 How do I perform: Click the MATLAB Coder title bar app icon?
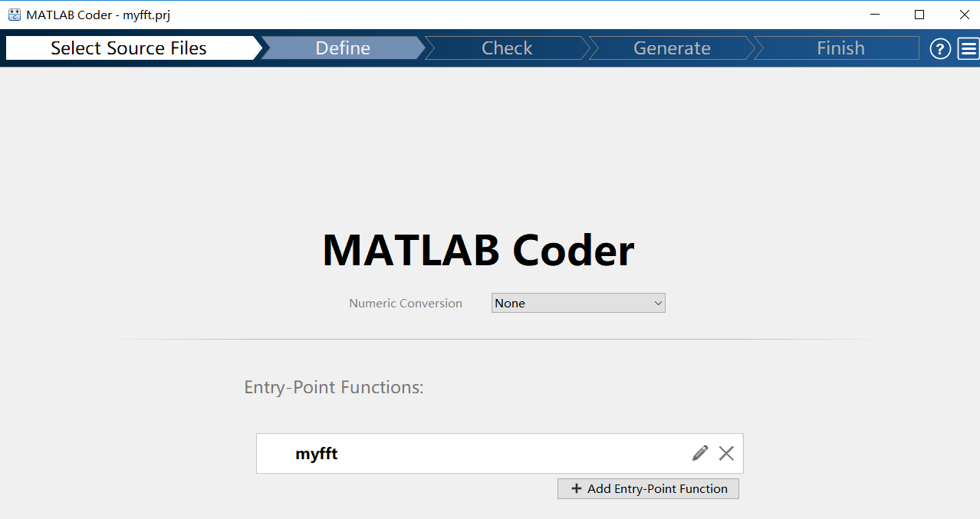(14, 15)
